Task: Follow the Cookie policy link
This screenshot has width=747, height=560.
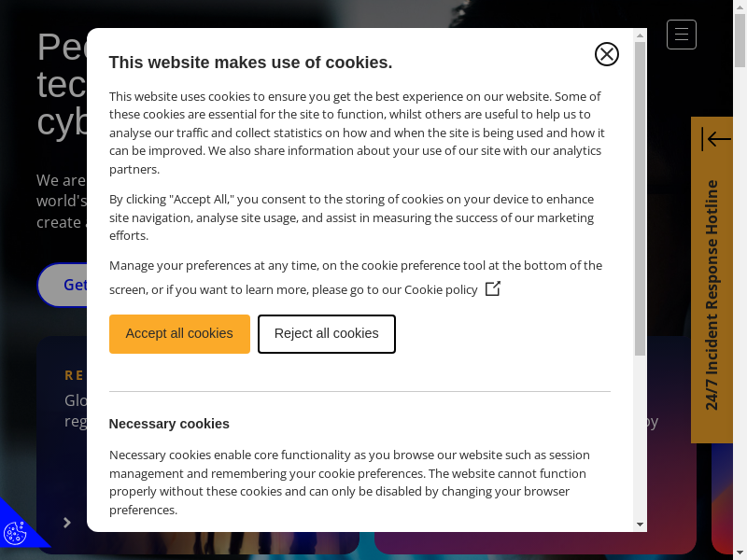Action: point(441,289)
